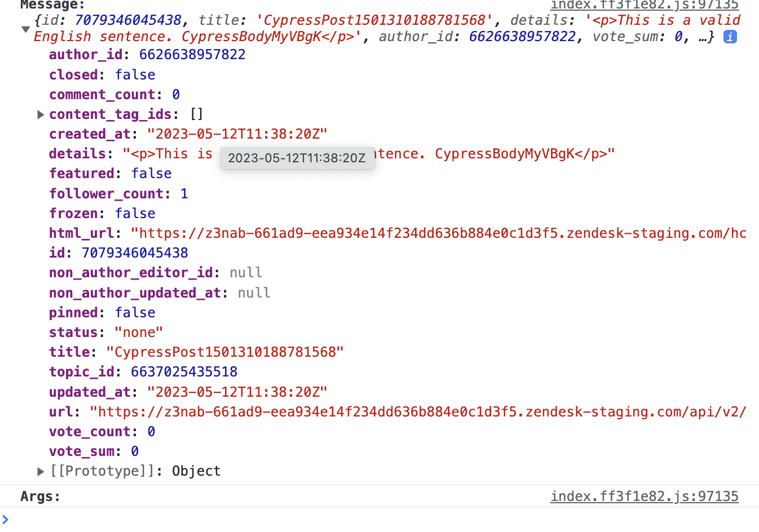Click the pinned false value

135,313
